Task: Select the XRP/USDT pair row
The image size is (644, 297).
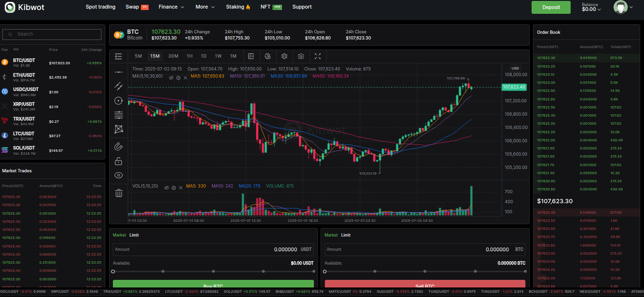Action: [x=52, y=106]
